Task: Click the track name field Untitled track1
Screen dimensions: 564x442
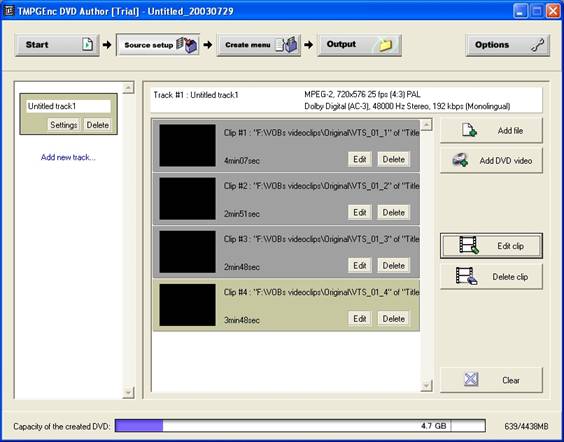Action: pos(68,106)
